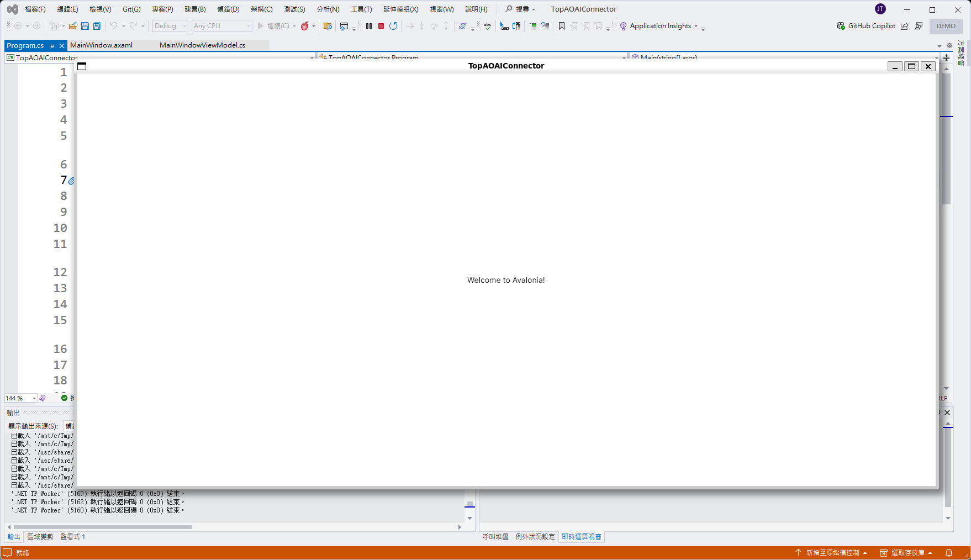971x560 pixels.
Task: Click the 選取存放庫 status bar button
Action: pos(906,553)
